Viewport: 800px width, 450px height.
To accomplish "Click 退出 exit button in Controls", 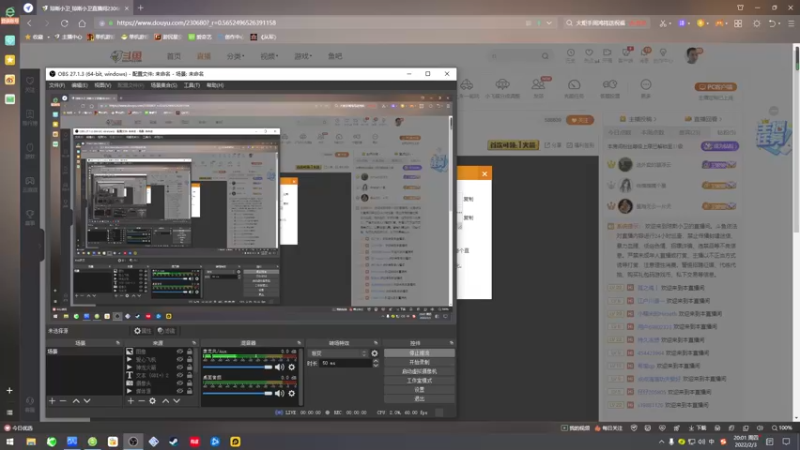I will point(419,399).
